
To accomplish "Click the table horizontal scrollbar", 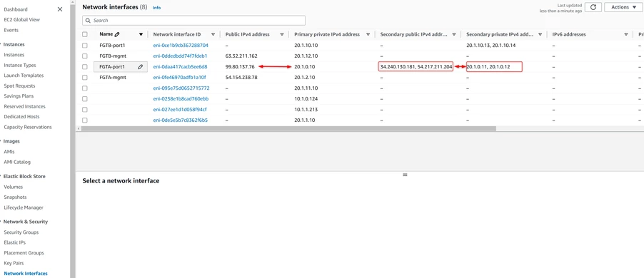I will (x=288, y=128).
